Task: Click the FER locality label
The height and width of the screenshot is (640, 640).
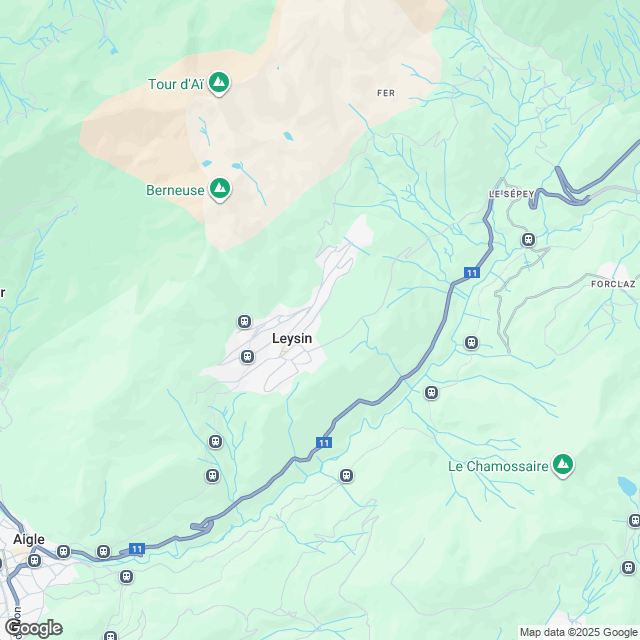Action: (386, 93)
